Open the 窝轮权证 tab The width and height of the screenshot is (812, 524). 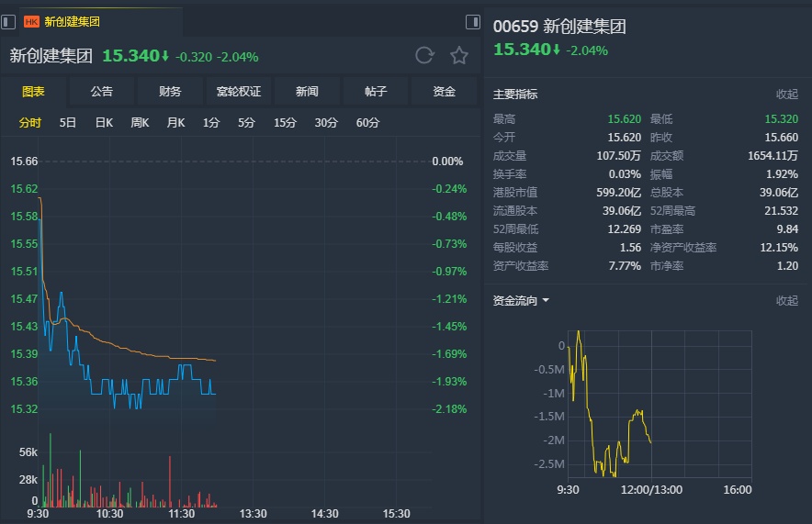(239, 92)
